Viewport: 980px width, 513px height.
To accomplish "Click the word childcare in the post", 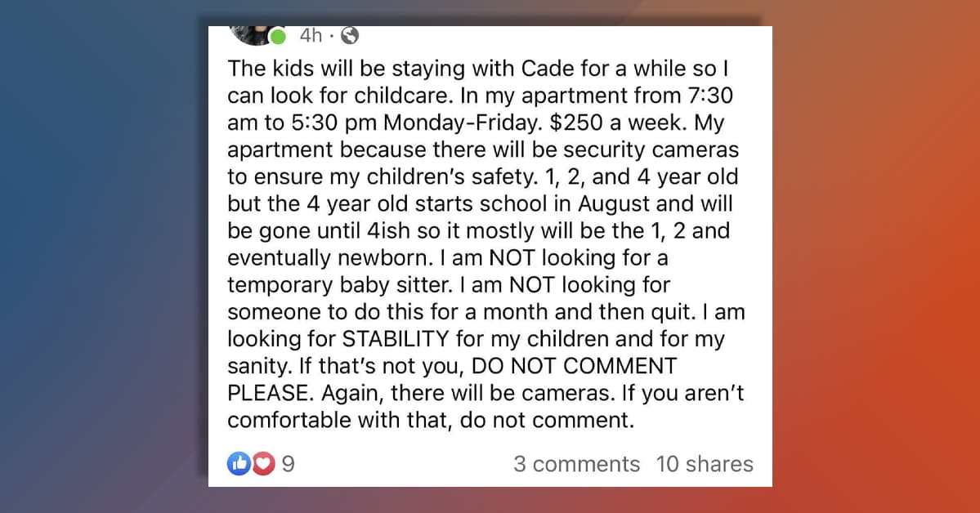I will point(401,96).
